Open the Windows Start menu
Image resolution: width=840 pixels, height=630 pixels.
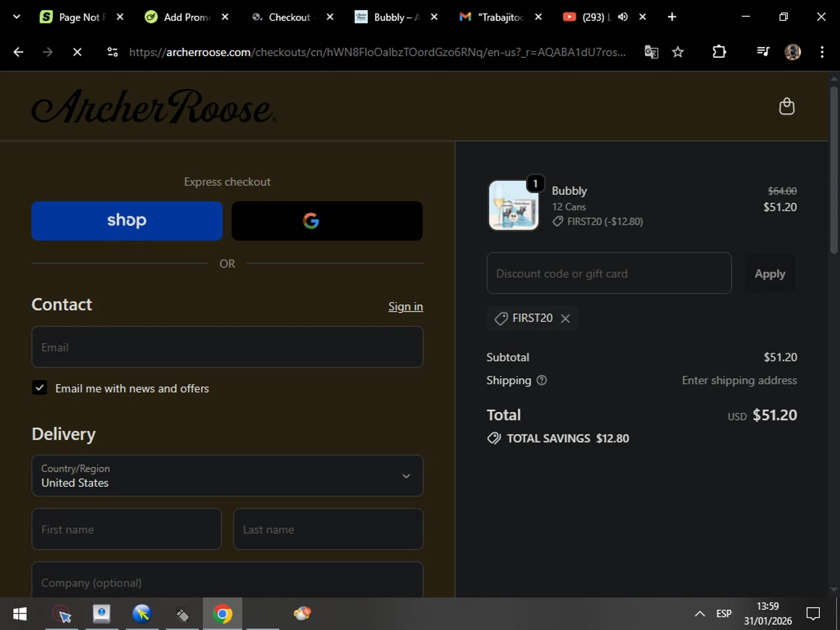coord(20,614)
